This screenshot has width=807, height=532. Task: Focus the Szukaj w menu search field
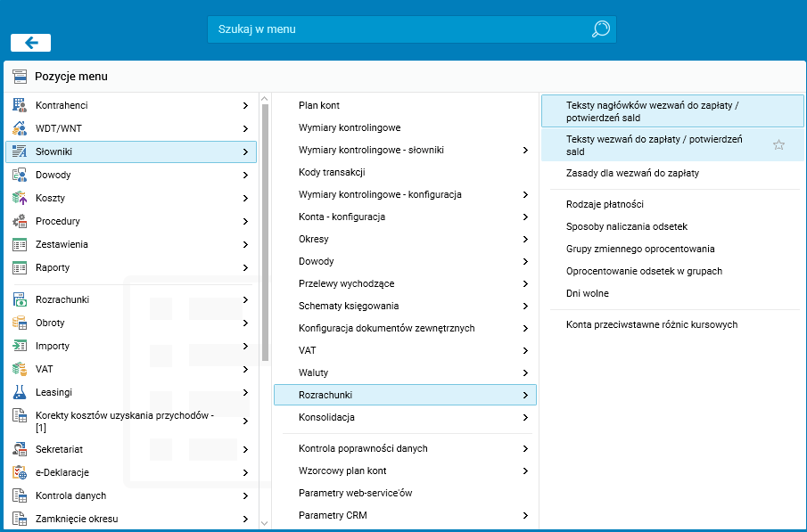click(x=397, y=29)
